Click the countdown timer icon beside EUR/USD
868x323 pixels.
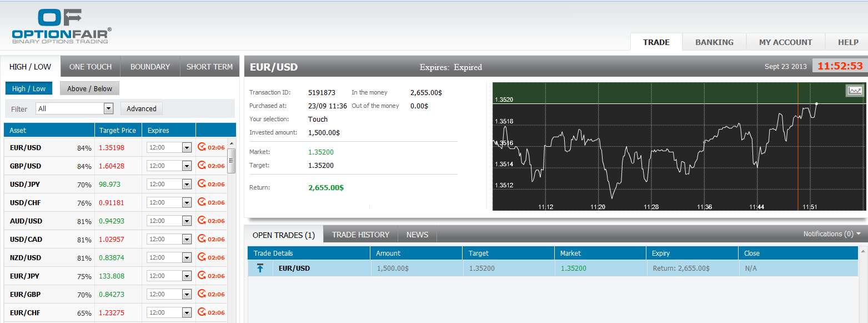[202, 147]
